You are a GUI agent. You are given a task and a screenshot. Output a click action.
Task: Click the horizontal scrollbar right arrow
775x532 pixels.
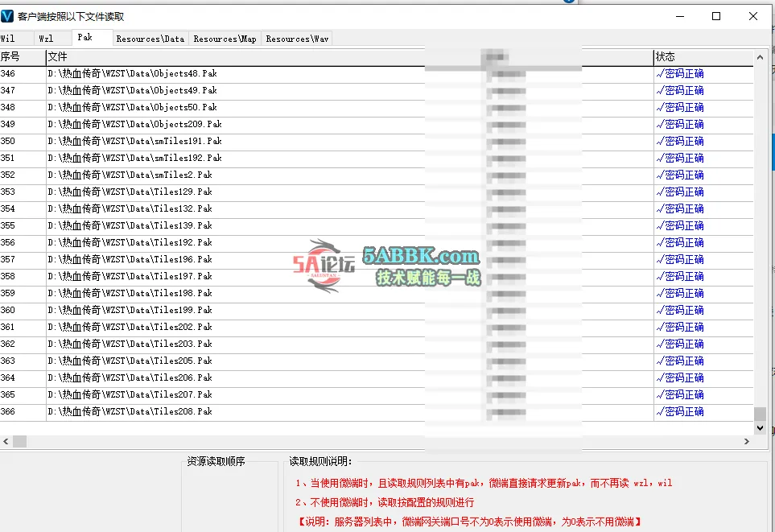pos(748,442)
